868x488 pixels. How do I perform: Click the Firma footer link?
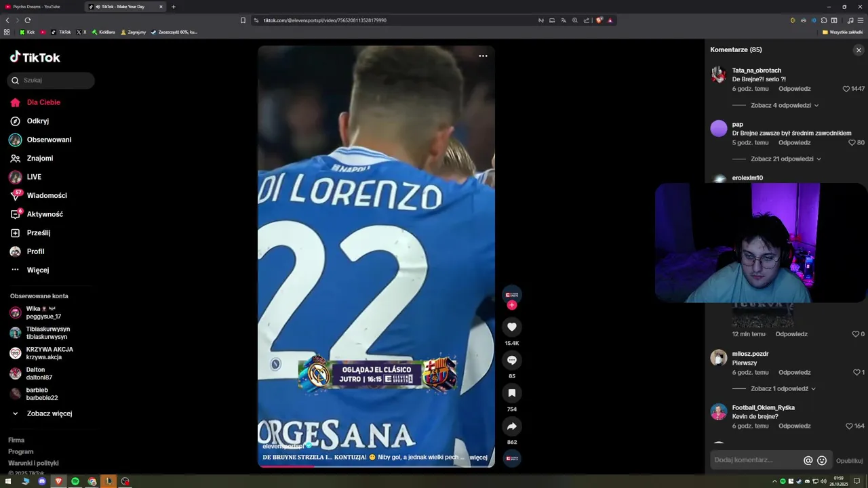coord(16,440)
